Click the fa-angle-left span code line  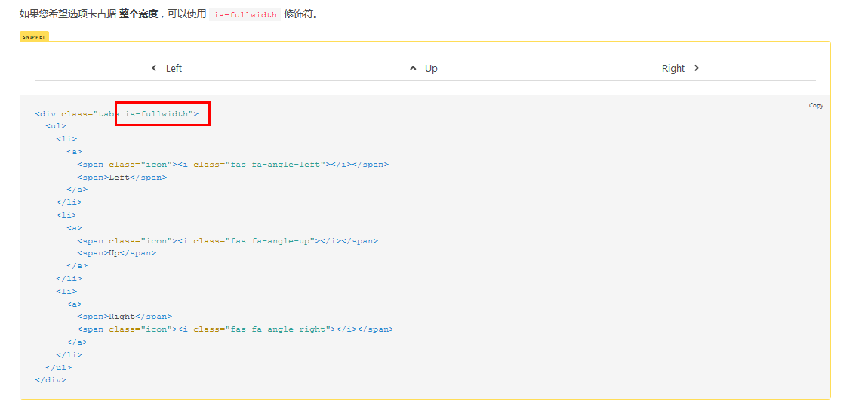(233, 165)
